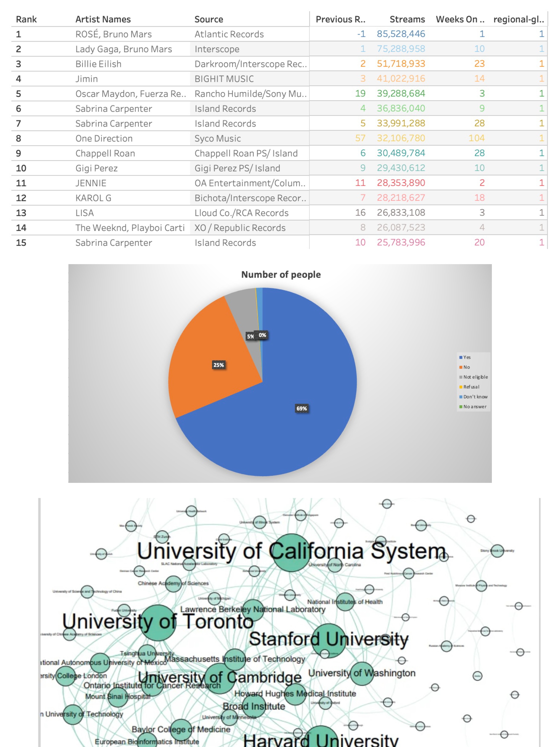Select the One Direction artist cell
This screenshot has width=560, height=747.
click(104, 138)
